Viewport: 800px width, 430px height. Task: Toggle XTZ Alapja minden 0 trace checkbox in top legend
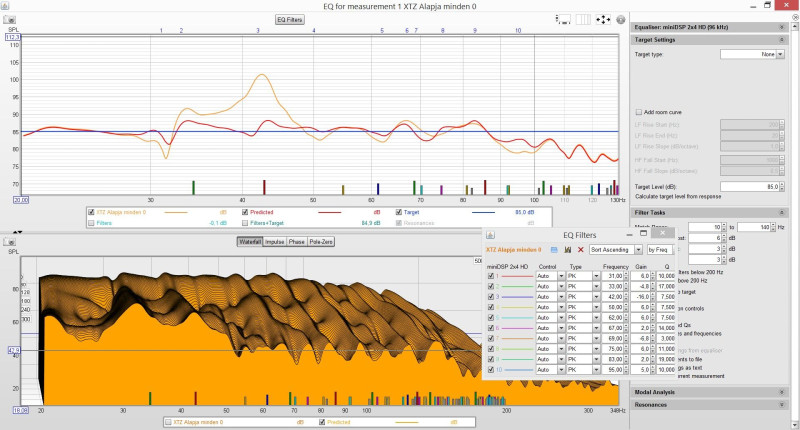[x=91, y=212]
